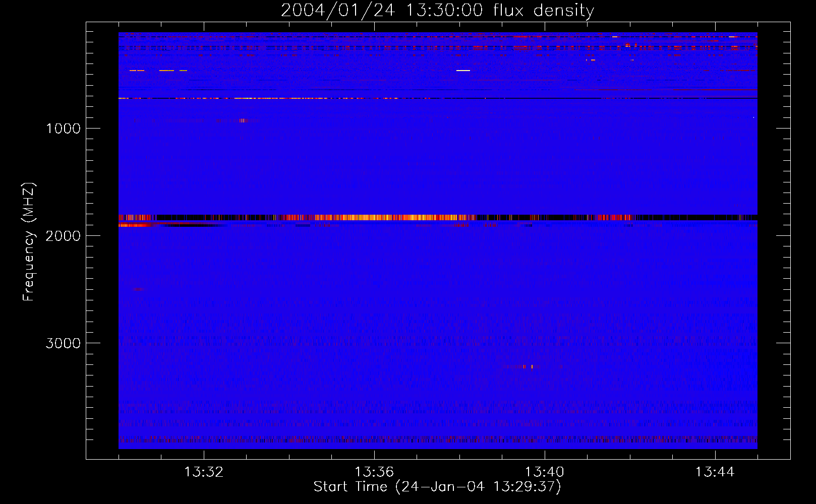
Task: Click the 'Frequency (MHZ)' y-axis label
Action: 29,241
